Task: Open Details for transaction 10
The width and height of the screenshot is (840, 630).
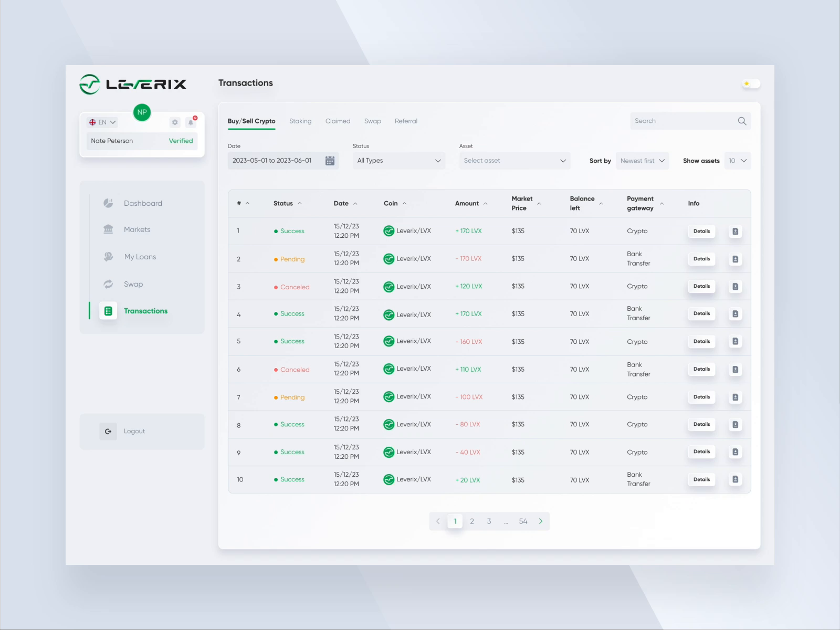Action: (701, 480)
